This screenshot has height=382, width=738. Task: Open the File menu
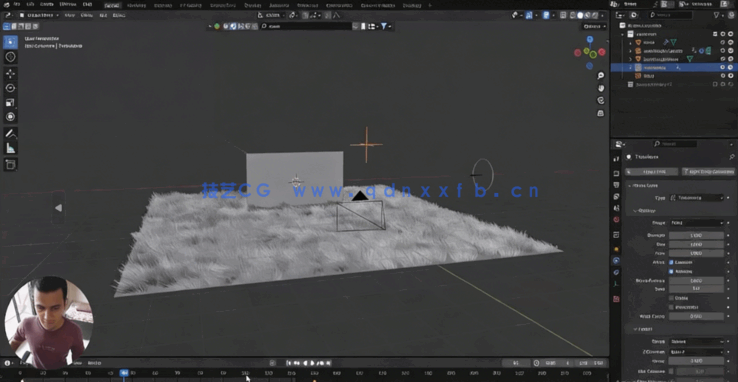click(x=17, y=4)
